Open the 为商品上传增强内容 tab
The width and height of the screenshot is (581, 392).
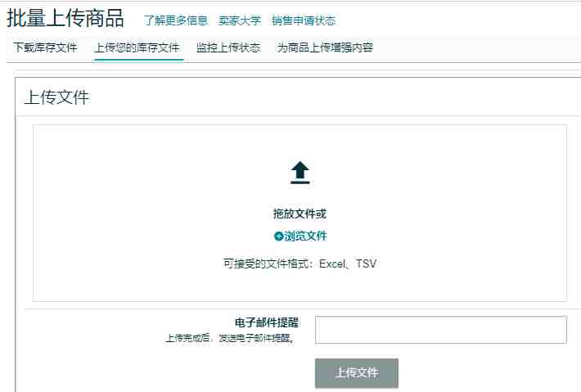pyautogui.click(x=325, y=47)
